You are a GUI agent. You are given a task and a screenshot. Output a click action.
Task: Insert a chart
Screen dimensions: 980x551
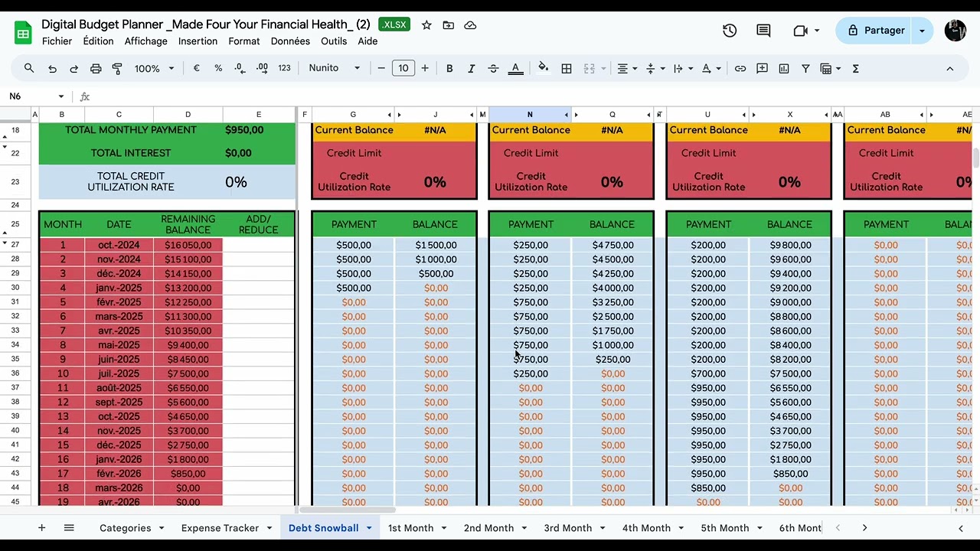coord(784,68)
